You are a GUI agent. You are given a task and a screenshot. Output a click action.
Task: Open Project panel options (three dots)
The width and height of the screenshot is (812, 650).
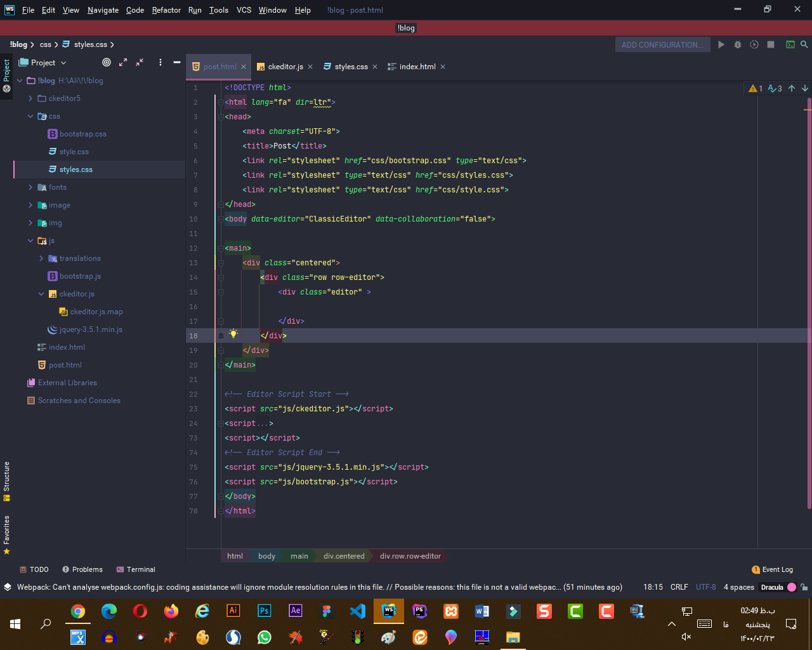coord(160,62)
